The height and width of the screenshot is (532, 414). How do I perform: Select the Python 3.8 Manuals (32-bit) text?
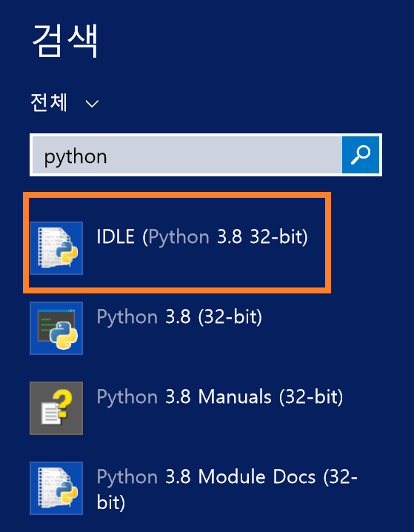tap(220, 397)
